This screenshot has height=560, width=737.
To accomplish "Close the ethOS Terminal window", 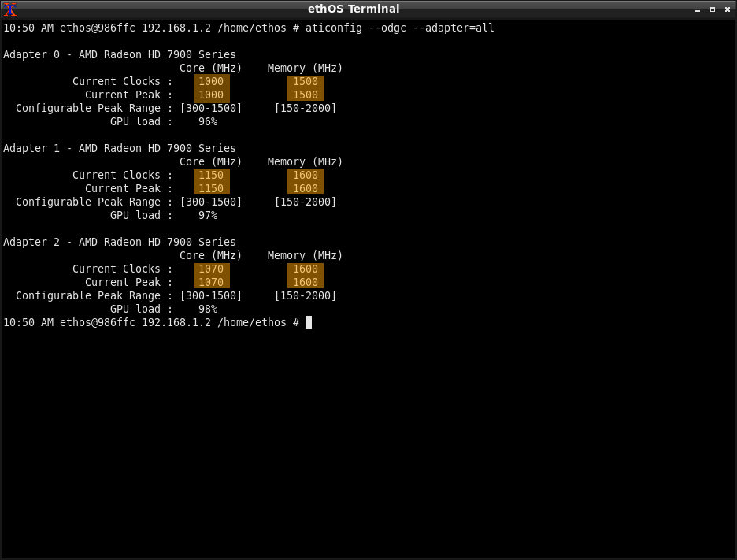I will coord(728,9).
